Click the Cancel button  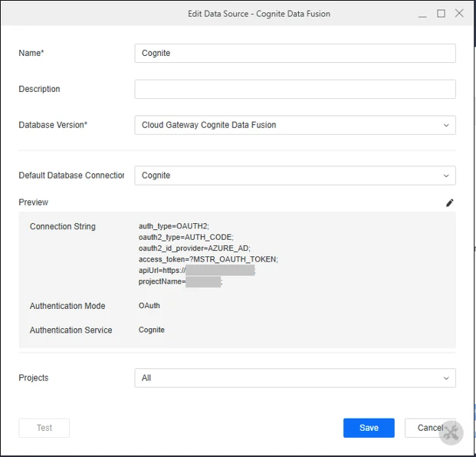click(x=425, y=428)
